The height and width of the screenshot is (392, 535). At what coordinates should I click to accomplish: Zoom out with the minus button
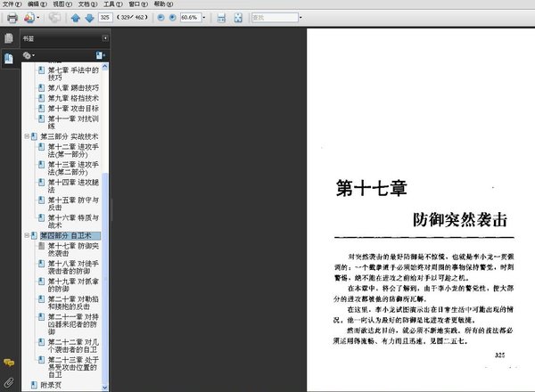tap(160, 18)
